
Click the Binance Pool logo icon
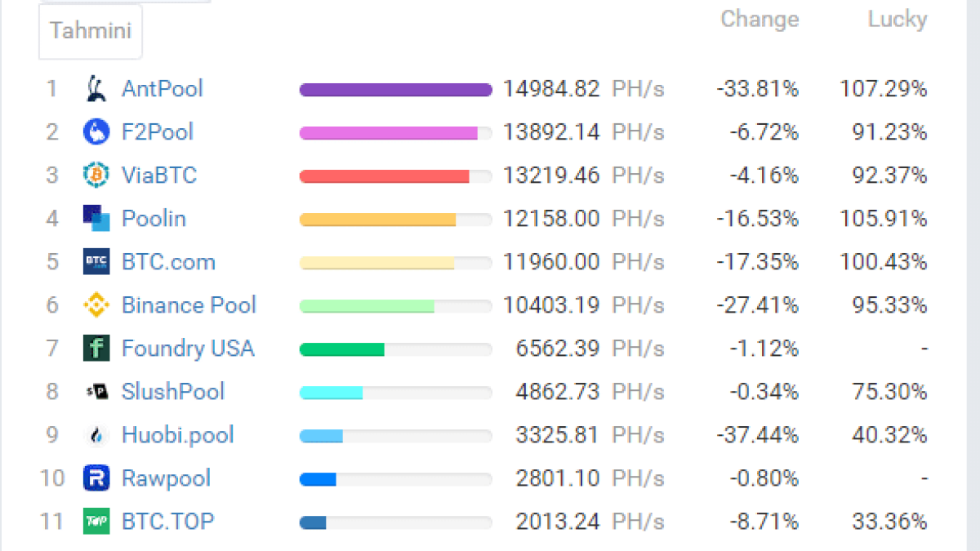pos(96,305)
